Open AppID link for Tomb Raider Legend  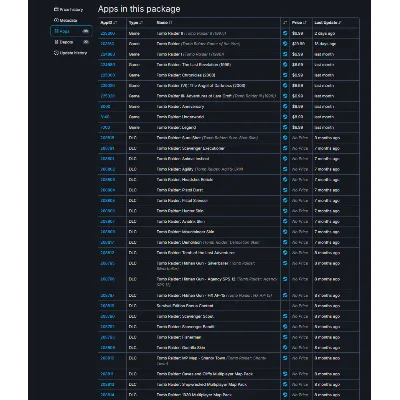pyautogui.click(x=105, y=127)
